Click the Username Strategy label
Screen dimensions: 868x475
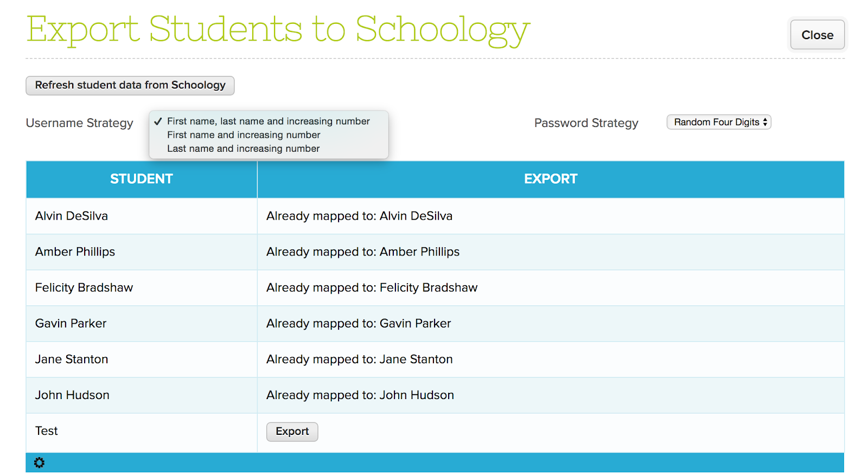pyautogui.click(x=79, y=123)
